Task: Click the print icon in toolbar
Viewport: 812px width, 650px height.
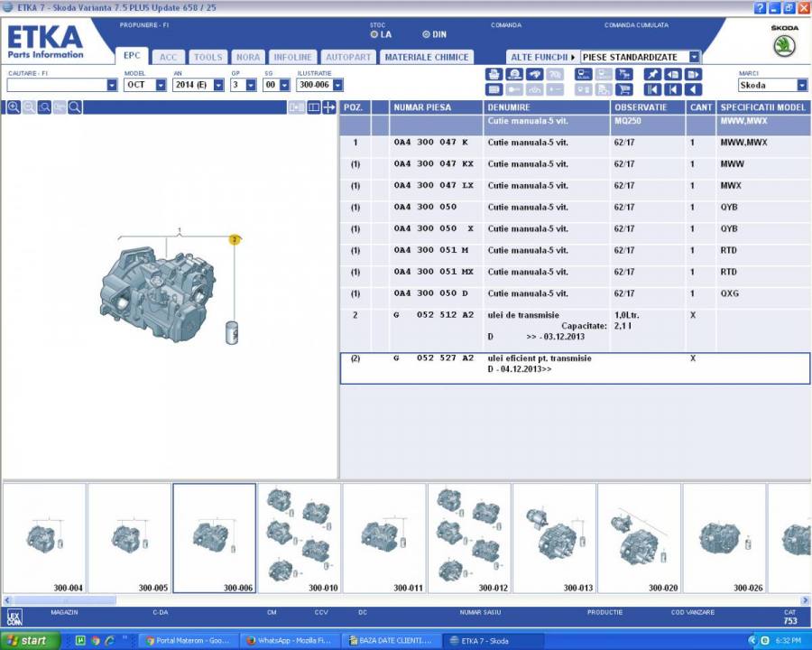Action: [x=494, y=74]
